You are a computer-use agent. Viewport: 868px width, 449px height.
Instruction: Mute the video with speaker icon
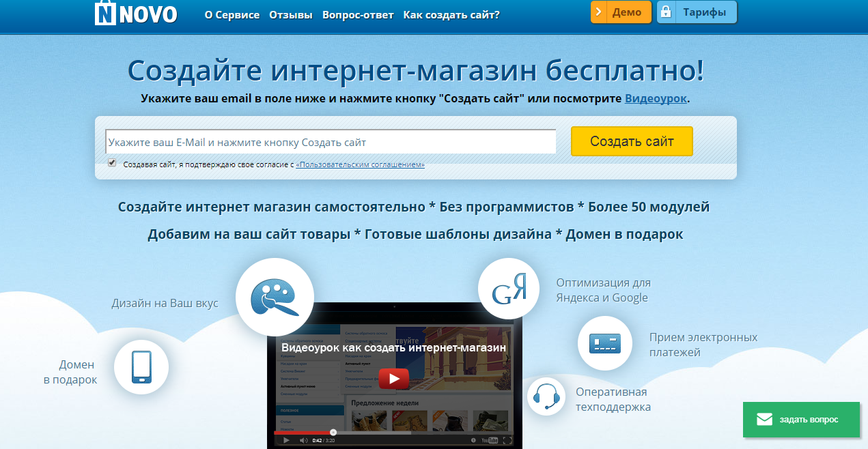pos(304,440)
